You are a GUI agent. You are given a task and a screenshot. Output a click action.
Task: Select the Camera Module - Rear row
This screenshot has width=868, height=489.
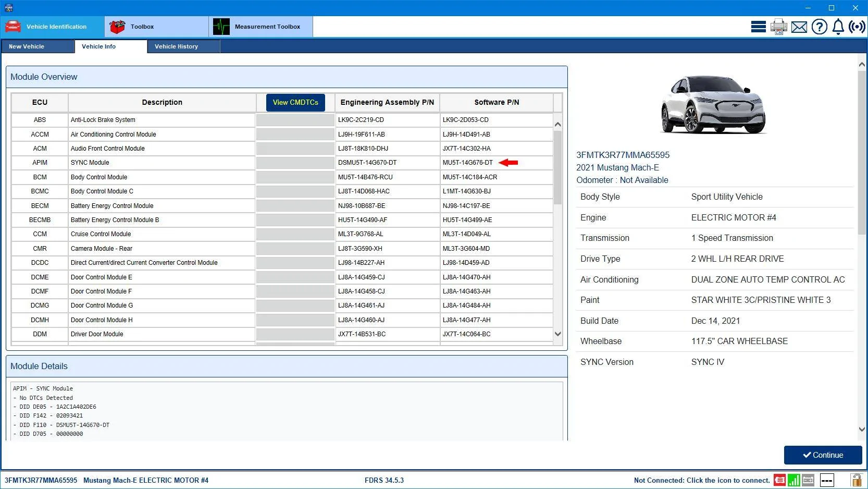coord(282,249)
